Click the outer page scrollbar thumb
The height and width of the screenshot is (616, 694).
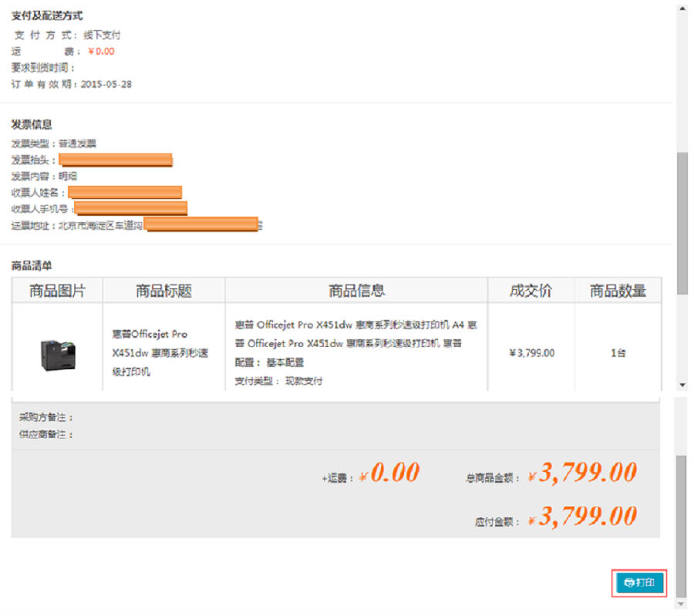682,527
